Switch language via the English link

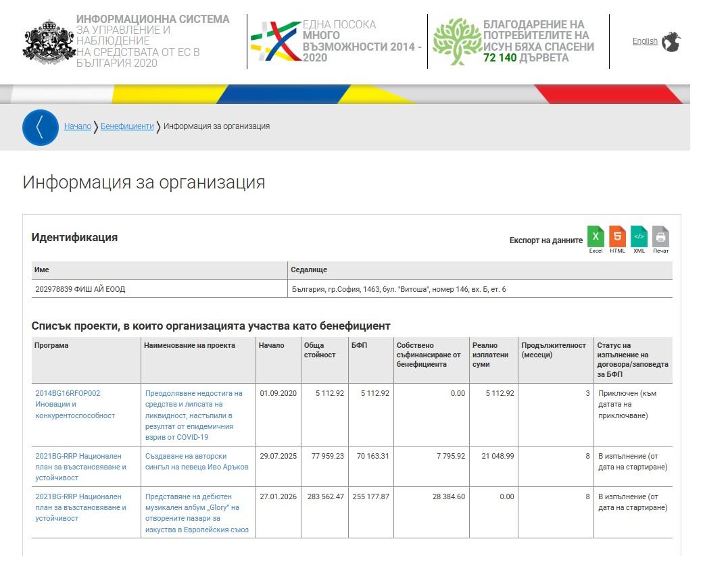click(645, 41)
